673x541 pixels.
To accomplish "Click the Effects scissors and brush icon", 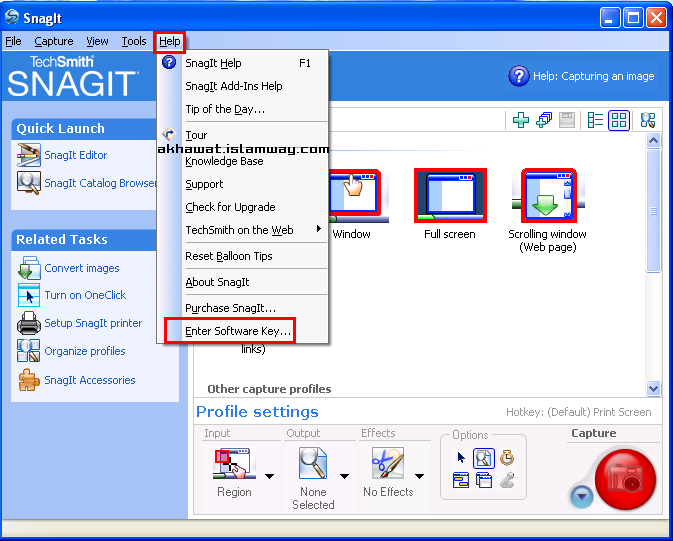I will 388,463.
